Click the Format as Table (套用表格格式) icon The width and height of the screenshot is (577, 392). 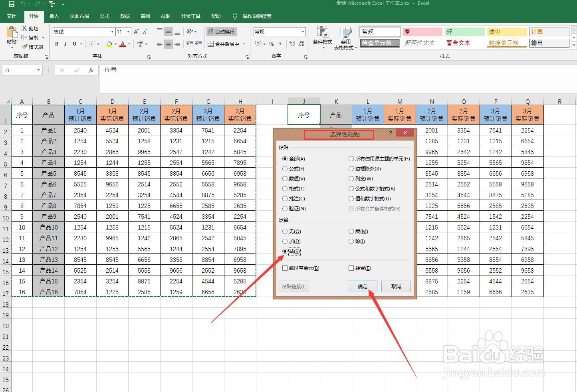tap(346, 32)
